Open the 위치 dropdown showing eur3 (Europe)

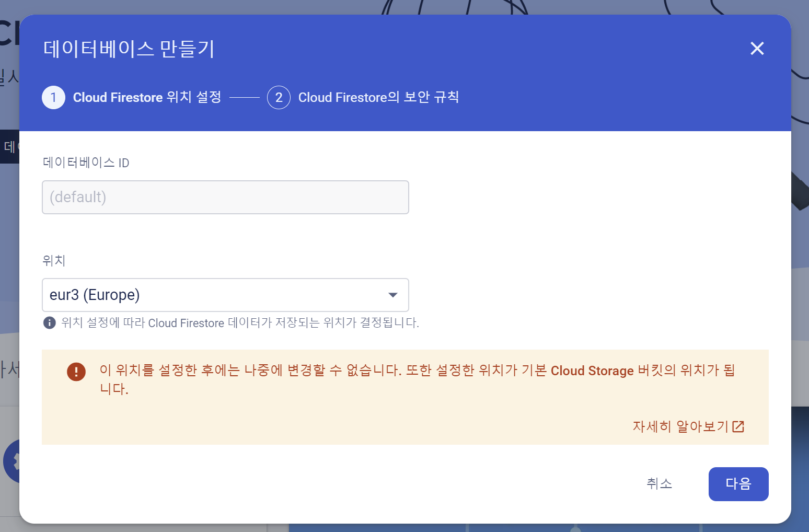(x=225, y=295)
